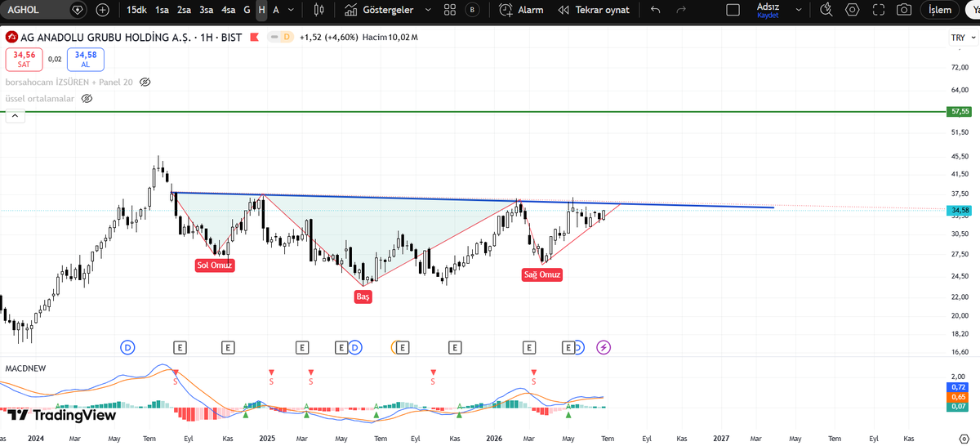Switch to the H weekly timeframe

click(261, 10)
